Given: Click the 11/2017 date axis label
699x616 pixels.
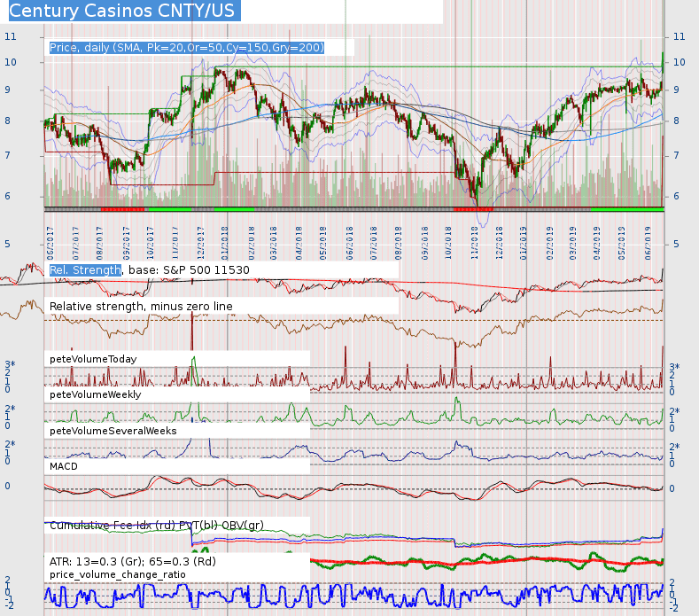Looking at the screenshot, I should [175, 243].
